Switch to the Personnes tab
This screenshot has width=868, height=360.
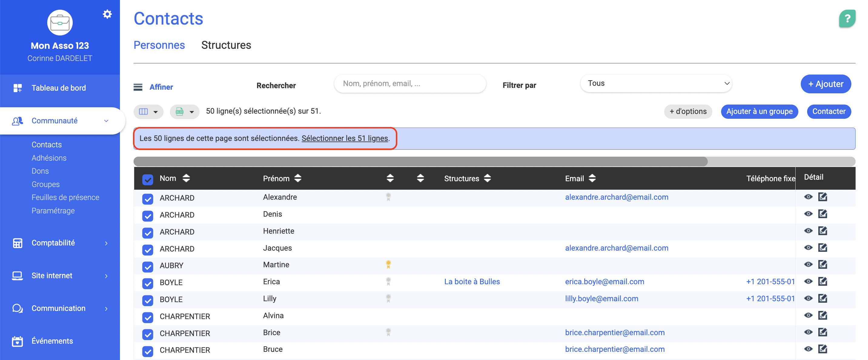159,45
